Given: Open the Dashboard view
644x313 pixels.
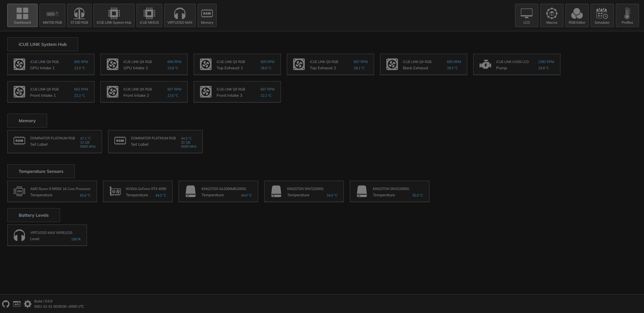Looking at the screenshot, I should click(x=22, y=15).
